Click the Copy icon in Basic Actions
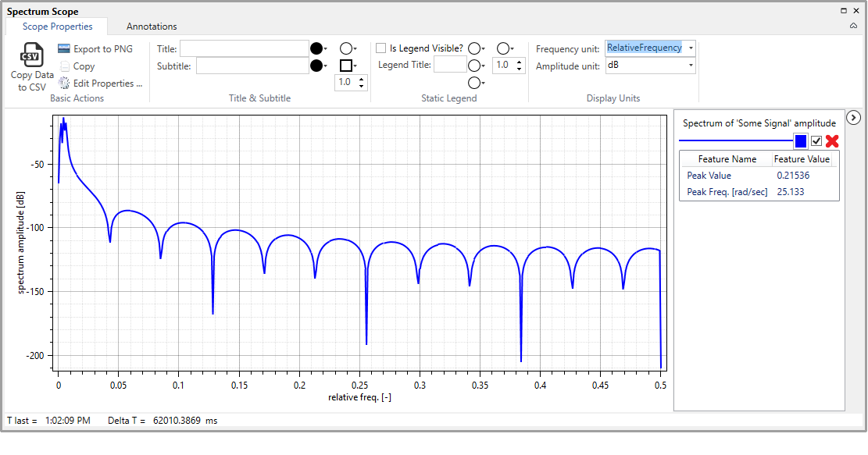868x455 pixels. pos(65,66)
